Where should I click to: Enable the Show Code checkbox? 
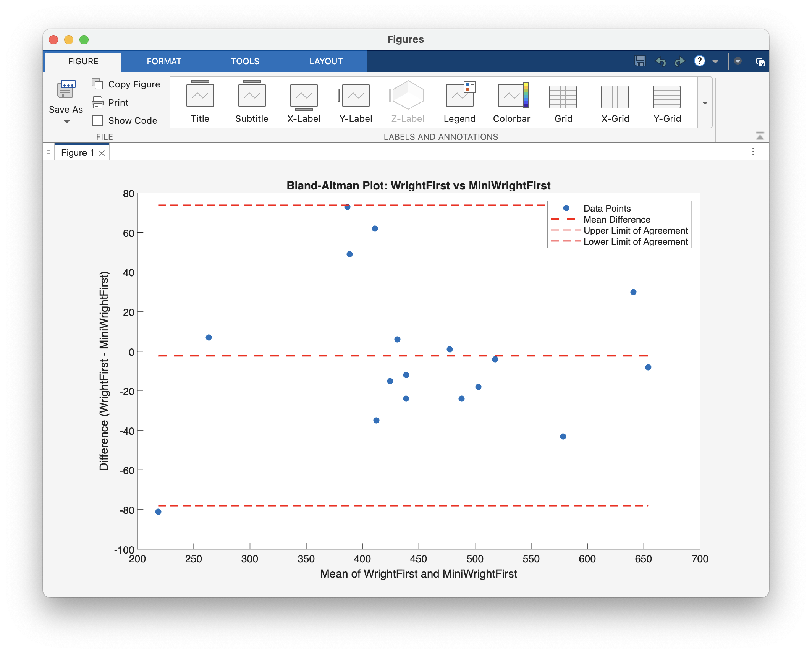(98, 120)
